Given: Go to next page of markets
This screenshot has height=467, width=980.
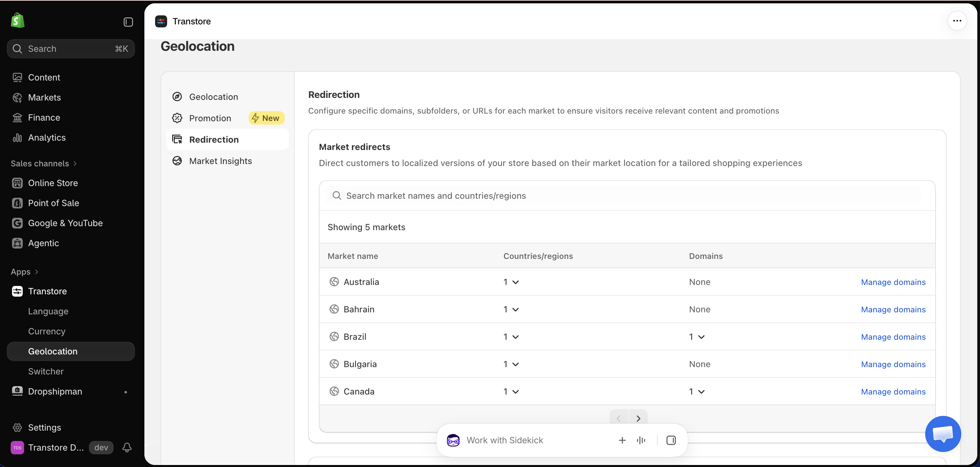Looking at the screenshot, I should tap(638, 418).
